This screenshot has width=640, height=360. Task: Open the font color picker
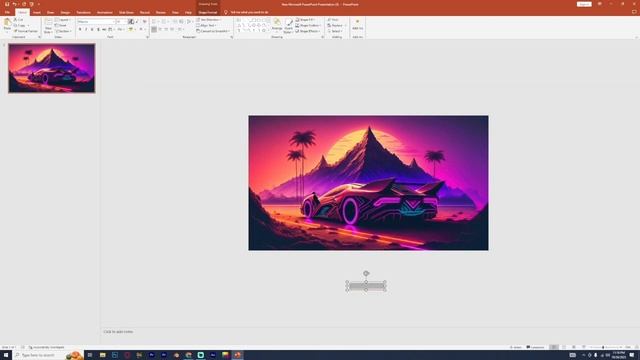[x=146, y=29]
